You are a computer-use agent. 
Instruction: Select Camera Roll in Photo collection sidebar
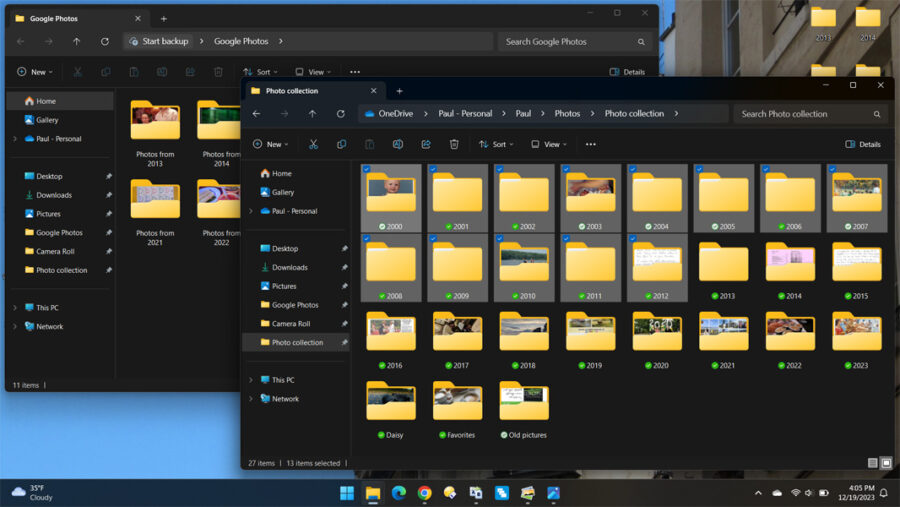[x=291, y=324]
